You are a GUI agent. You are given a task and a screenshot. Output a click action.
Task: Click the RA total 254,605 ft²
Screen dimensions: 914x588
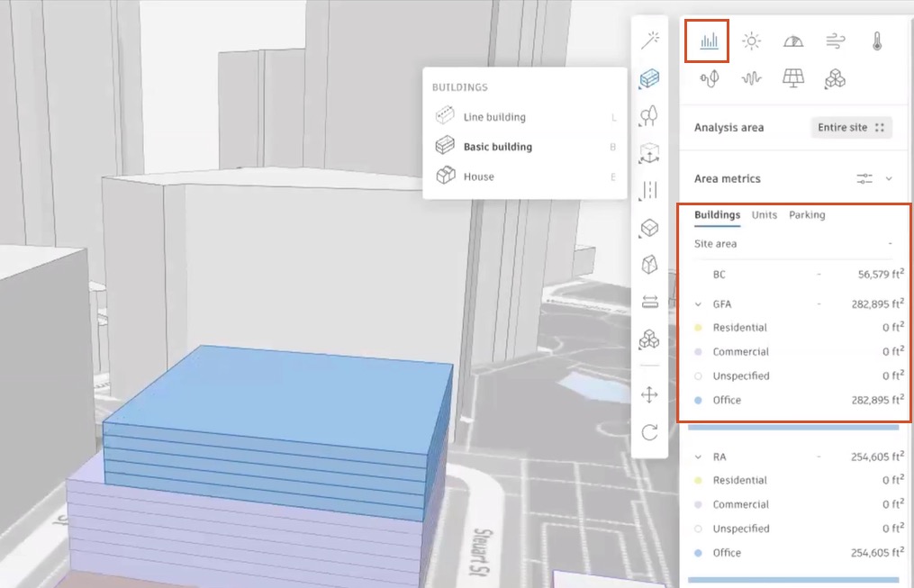click(877, 457)
